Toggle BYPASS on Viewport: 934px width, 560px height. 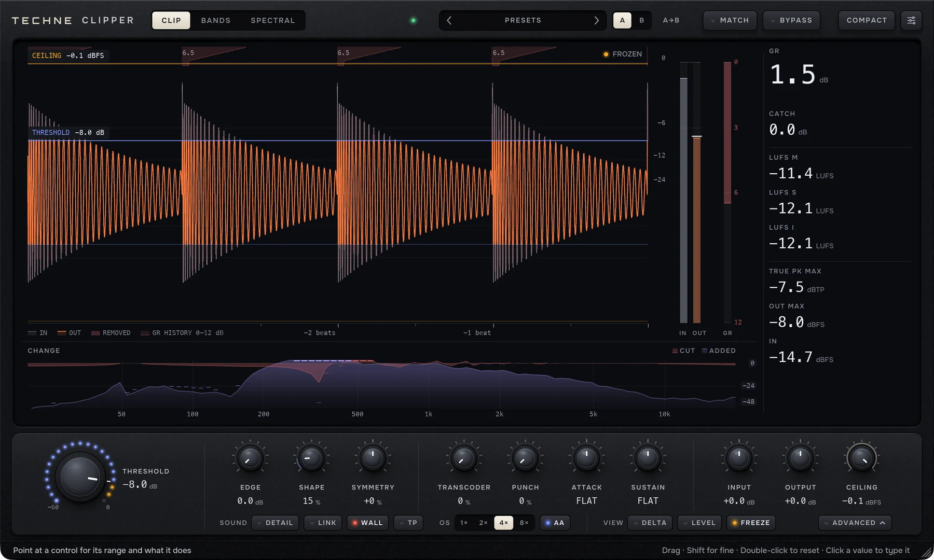[x=791, y=20]
